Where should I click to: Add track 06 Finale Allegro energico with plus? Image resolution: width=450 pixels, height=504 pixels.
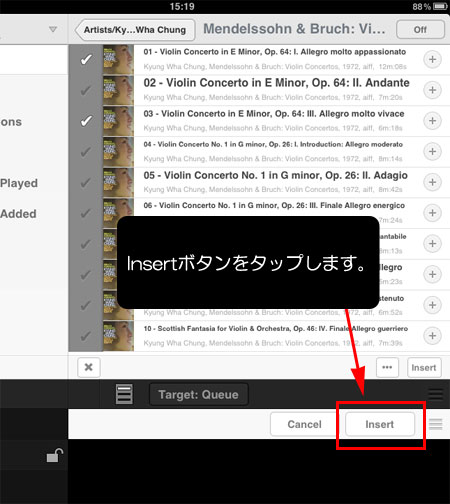click(x=432, y=213)
